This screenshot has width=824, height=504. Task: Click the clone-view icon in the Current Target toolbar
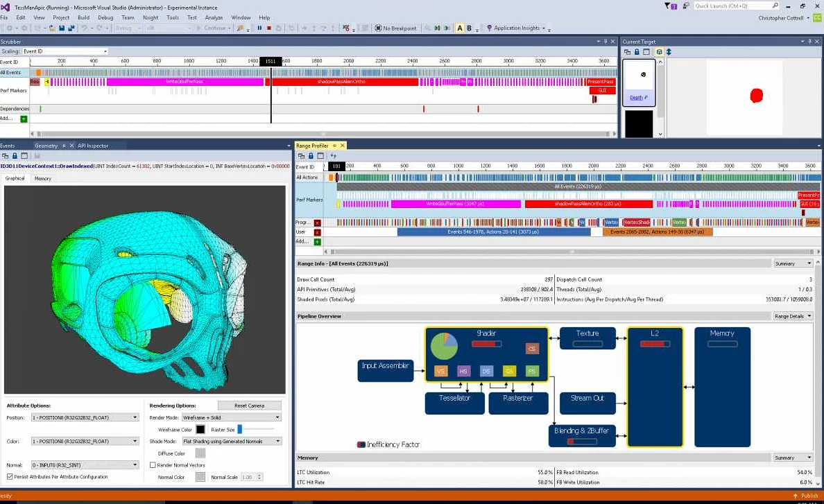(x=627, y=52)
